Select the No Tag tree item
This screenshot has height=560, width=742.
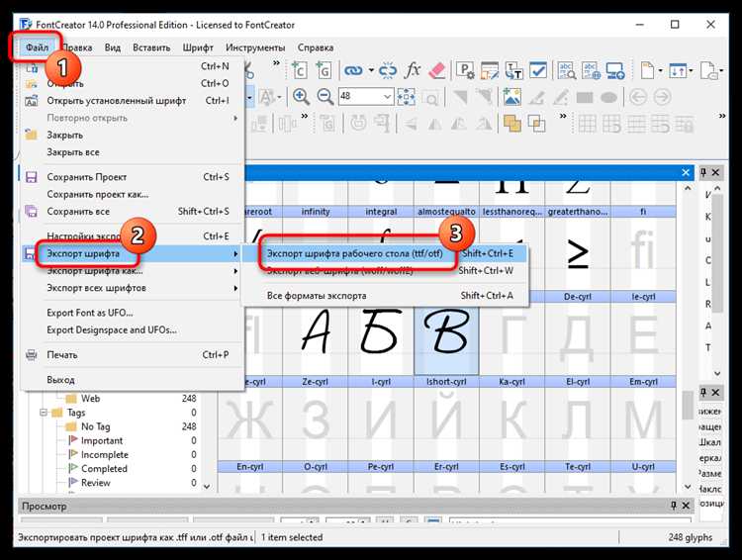95,426
